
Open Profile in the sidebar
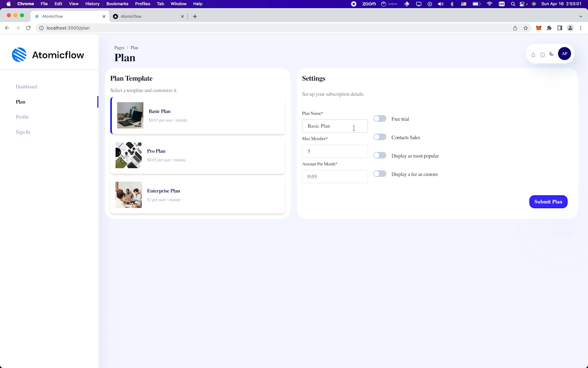pos(22,117)
